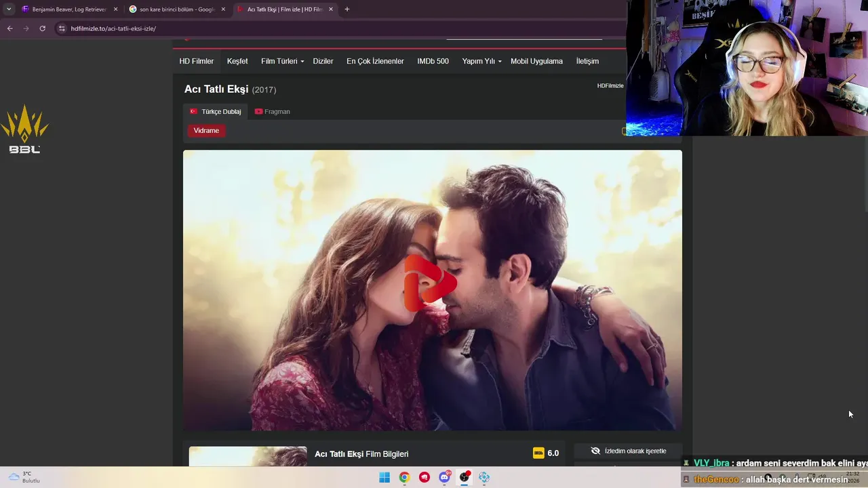
Task: Open the blue gear app in taskbar
Action: click(484, 477)
